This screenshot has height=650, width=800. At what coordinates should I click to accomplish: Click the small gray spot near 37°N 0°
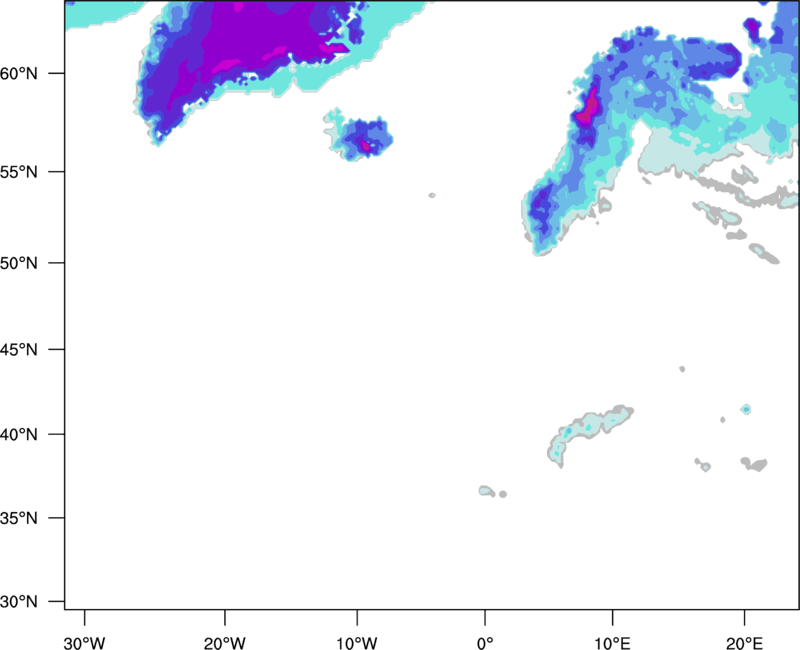point(503,494)
